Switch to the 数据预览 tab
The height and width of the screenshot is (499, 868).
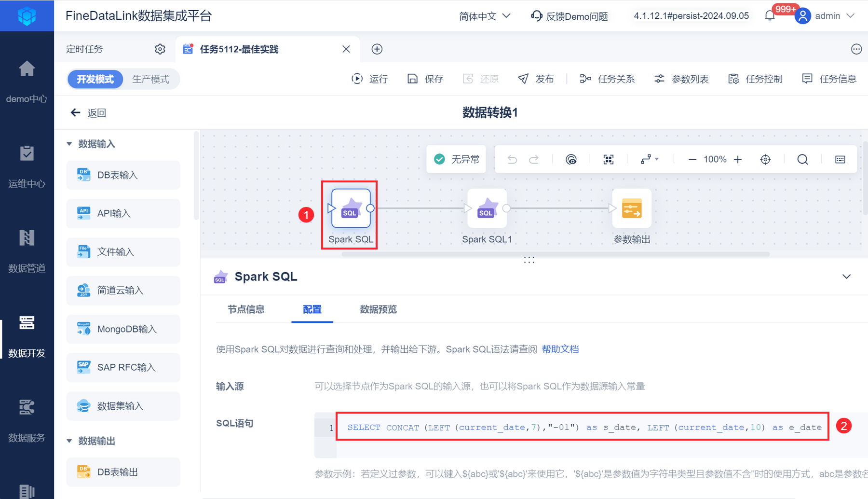(x=379, y=309)
